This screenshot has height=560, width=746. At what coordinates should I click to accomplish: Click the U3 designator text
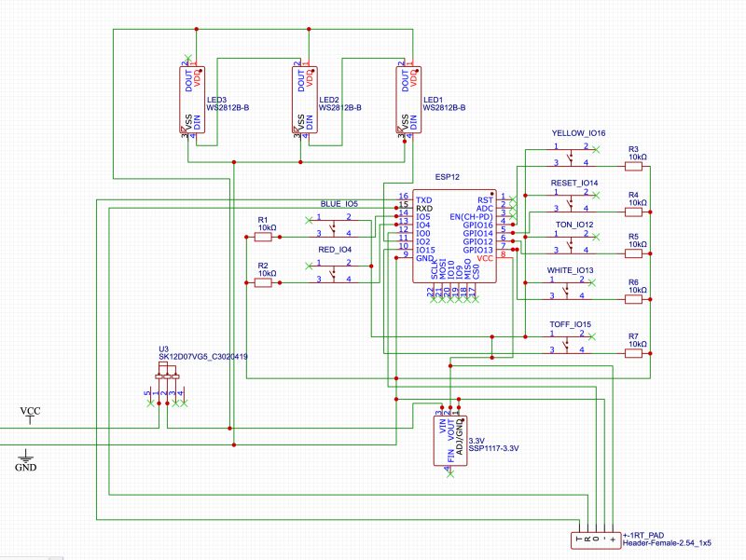[164, 348]
